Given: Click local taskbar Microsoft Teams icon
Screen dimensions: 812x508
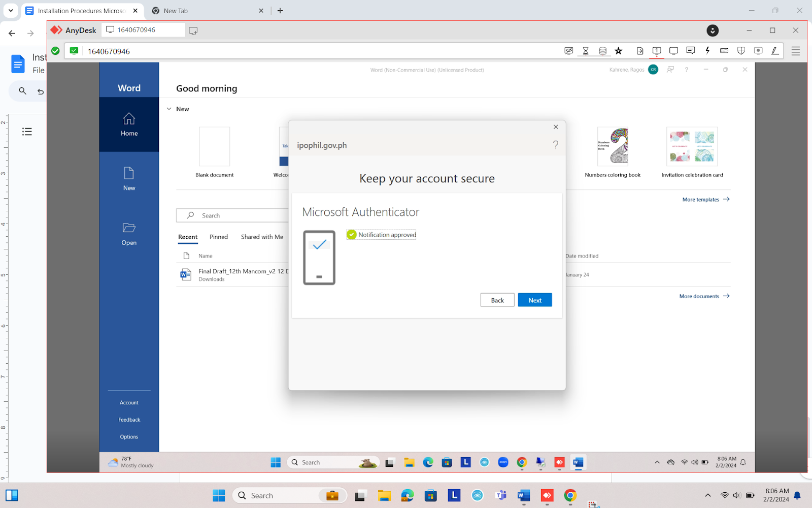Looking at the screenshot, I should (501, 495).
